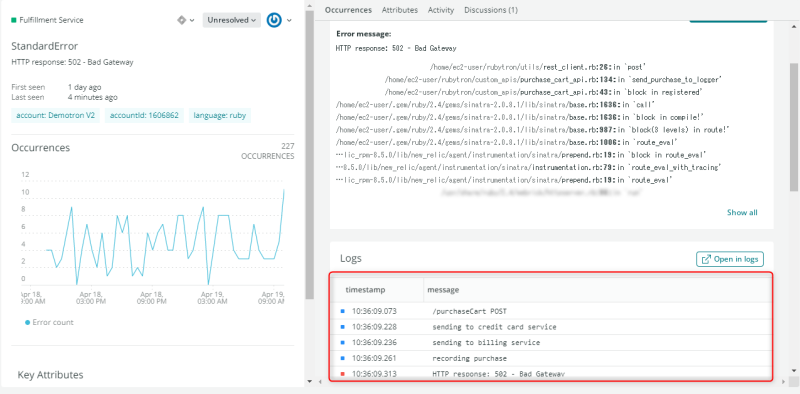Open the Fulfillment Service entity link
Viewport: 800px width, 394px height.
(x=51, y=20)
